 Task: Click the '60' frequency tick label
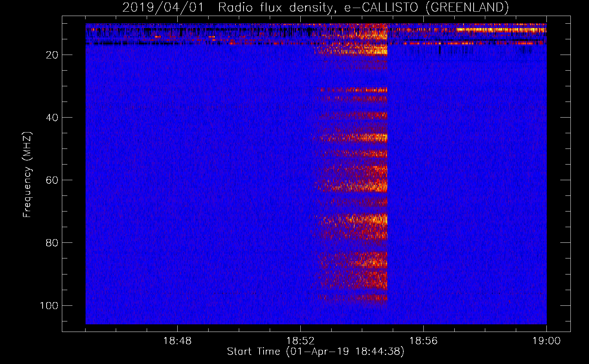pyautogui.click(x=52, y=180)
